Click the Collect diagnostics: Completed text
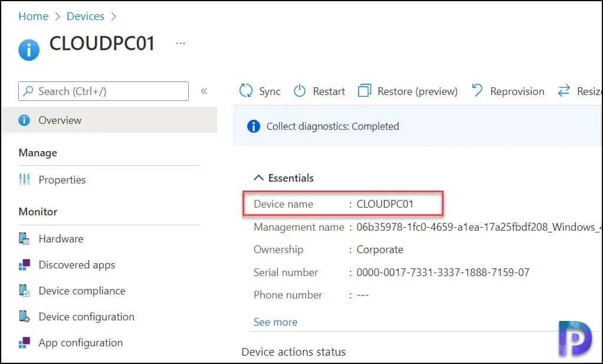The image size is (603, 364). 333,126
